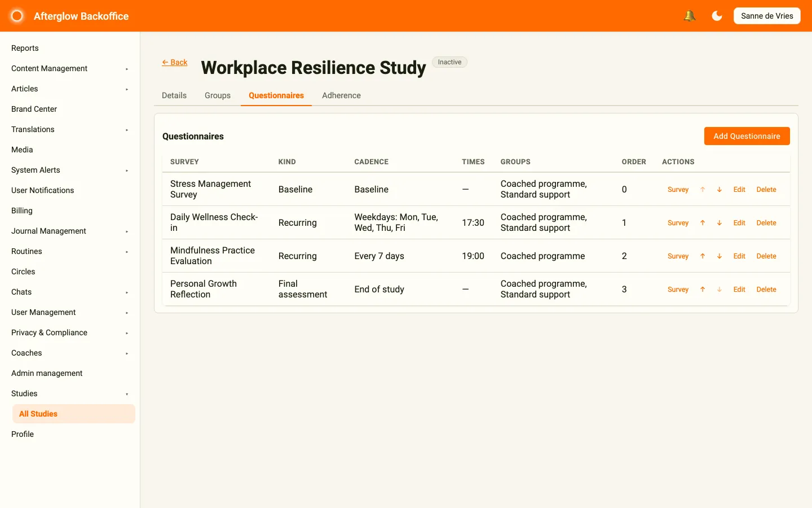Move Daily Wellness Check-in up
812x508 pixels.
pyautogui.click(x=703, y=223)
